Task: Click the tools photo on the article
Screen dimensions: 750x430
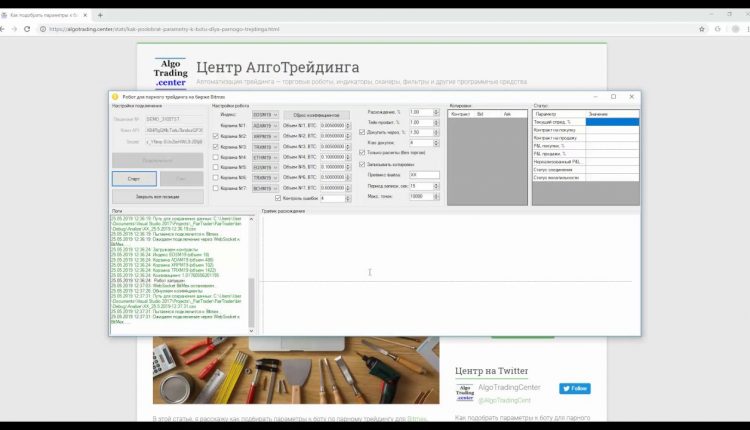Action: [296, 370]
